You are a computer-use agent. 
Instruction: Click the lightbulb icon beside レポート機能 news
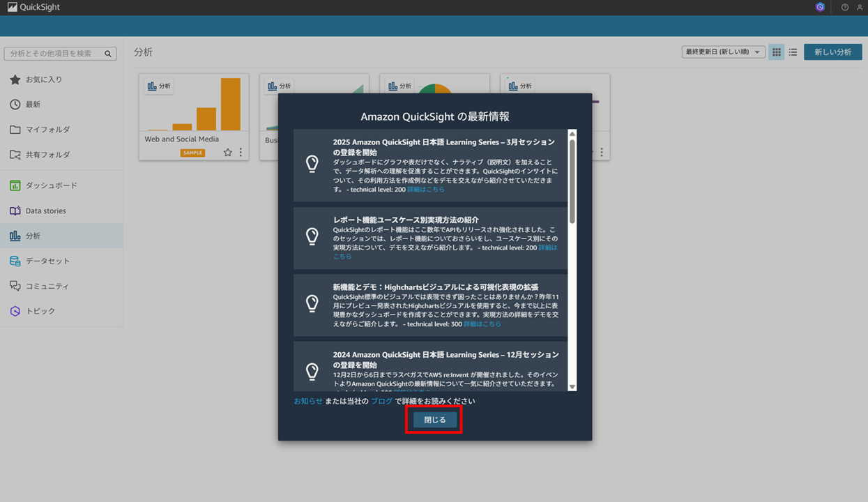[x=312, y=236]
